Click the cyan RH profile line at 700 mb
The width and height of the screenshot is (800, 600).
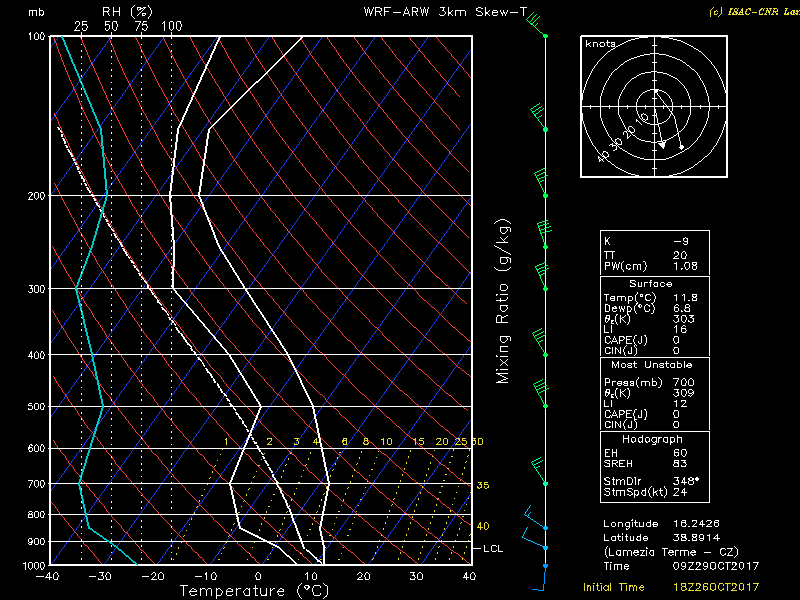click(x=80, y=483)
